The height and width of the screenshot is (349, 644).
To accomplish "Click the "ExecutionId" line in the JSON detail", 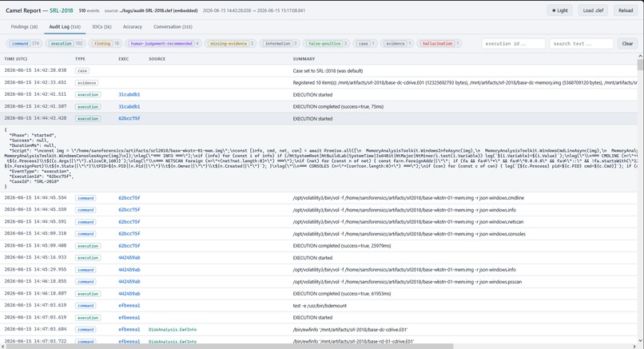I will point(41,176).
